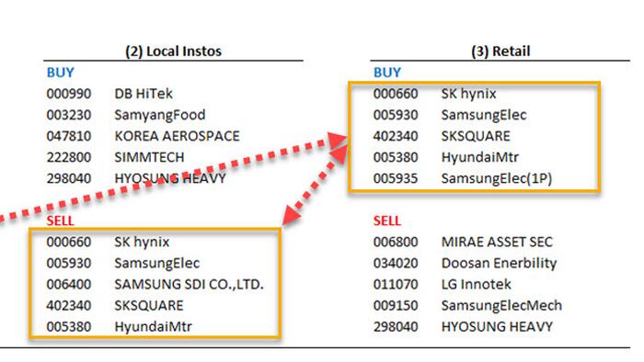Click code 005930 in Local Instos SELL list
This screenshot has width=644, height=362.
pos(69,264)
